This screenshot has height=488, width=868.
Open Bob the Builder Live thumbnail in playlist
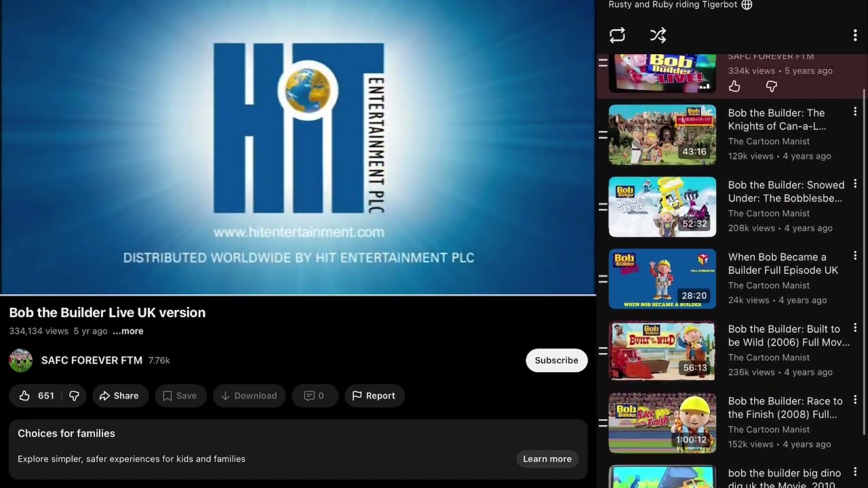coord(663,73)
